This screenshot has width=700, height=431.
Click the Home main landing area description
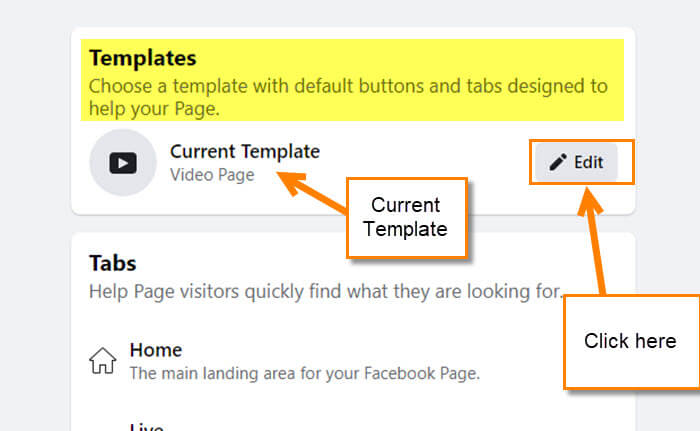coord(305,373)
